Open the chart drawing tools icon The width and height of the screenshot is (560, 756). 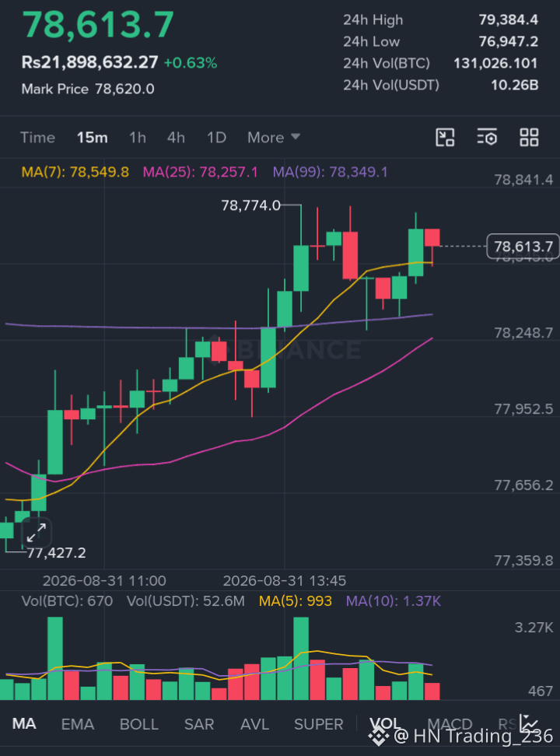(x=445, y=138)
